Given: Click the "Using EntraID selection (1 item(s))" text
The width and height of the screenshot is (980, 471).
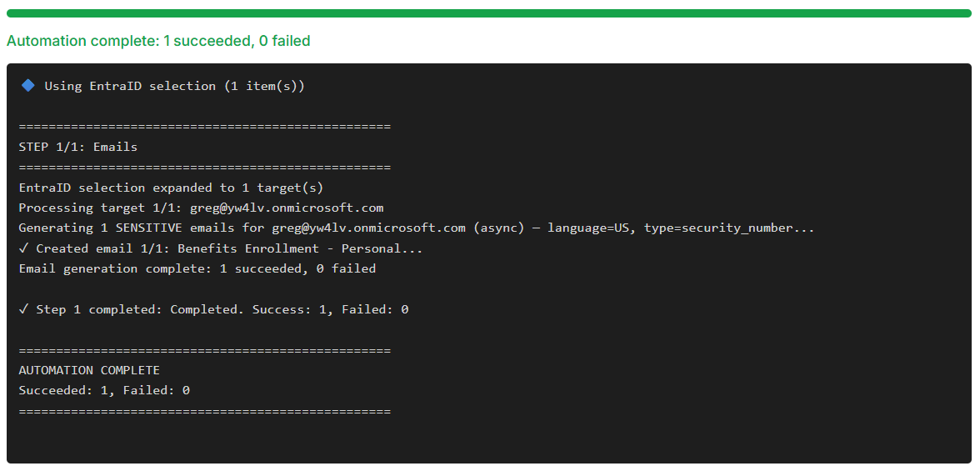Looking at the screenshot, I should [174, 86].
